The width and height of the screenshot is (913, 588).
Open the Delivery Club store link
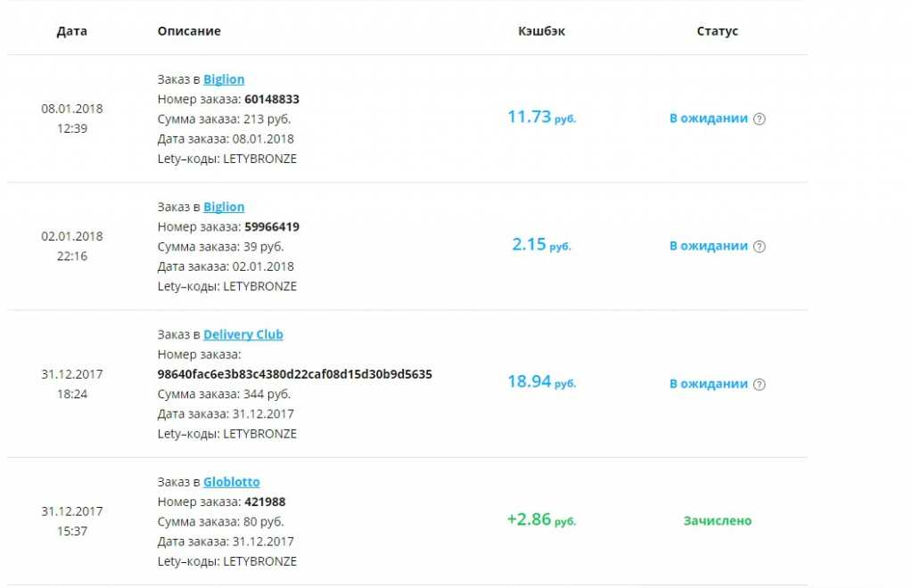point(243,335)
